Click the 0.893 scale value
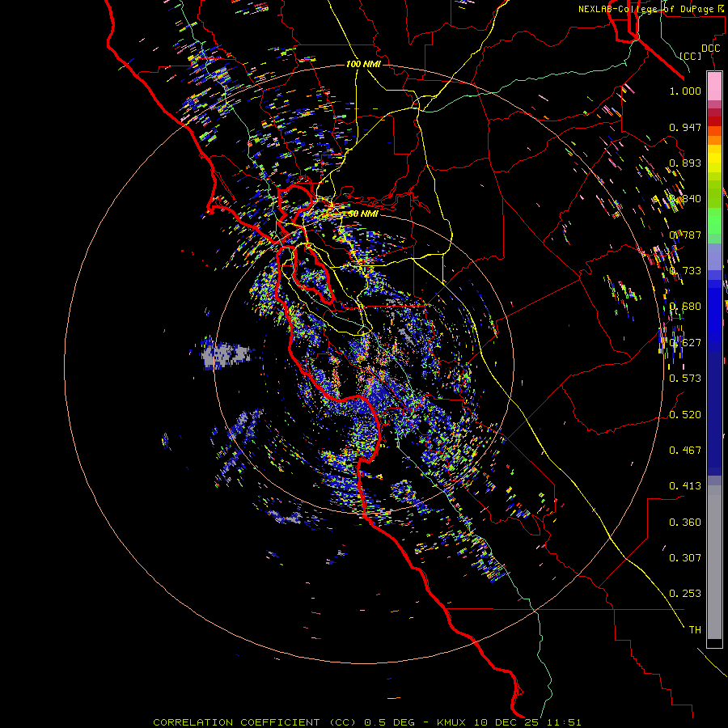The height and width of the screenshot is (728, 728). point(685,163)
